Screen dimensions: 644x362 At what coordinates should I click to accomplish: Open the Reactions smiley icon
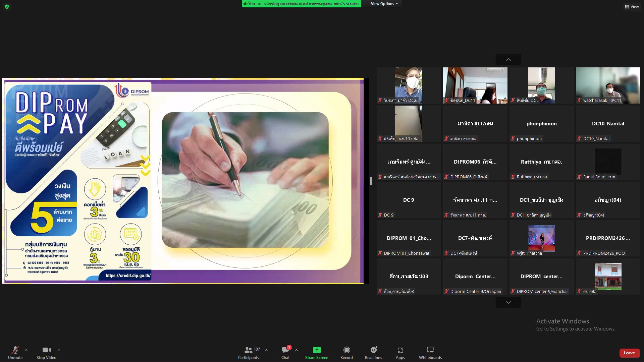coord(373,350)
